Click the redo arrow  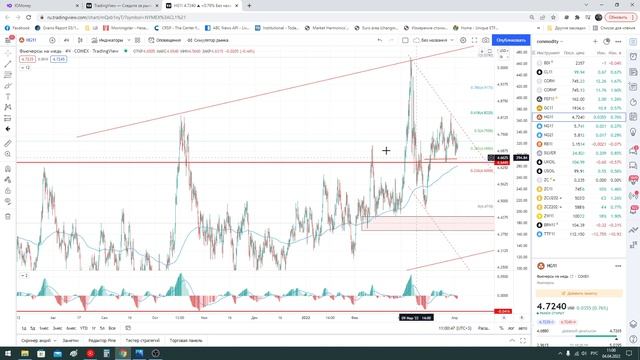coord(391,40)
